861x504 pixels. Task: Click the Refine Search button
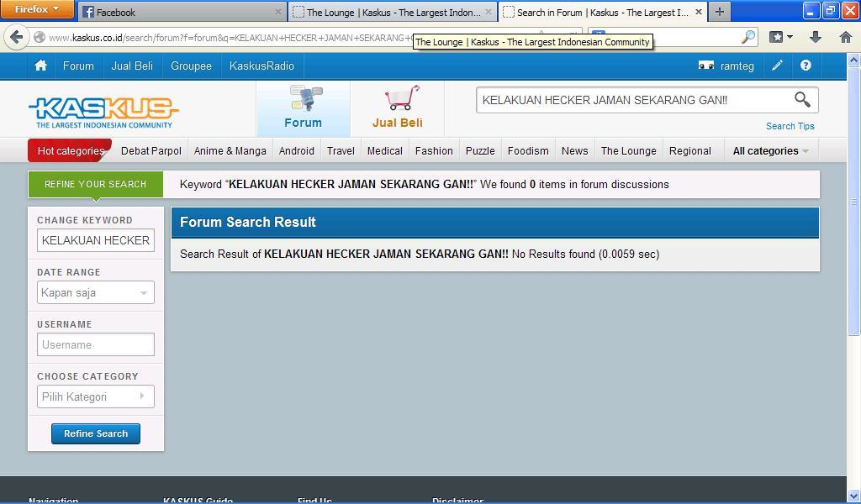[96, 433]
